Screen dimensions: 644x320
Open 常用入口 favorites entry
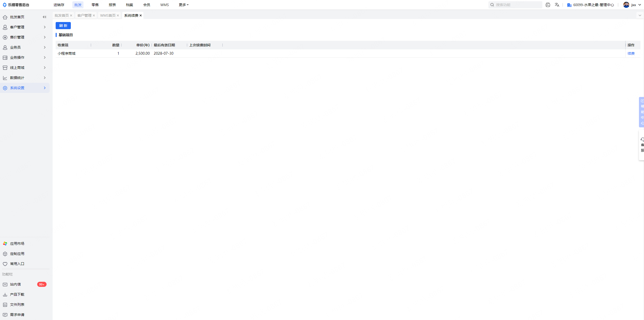click(x=17, y=264)
